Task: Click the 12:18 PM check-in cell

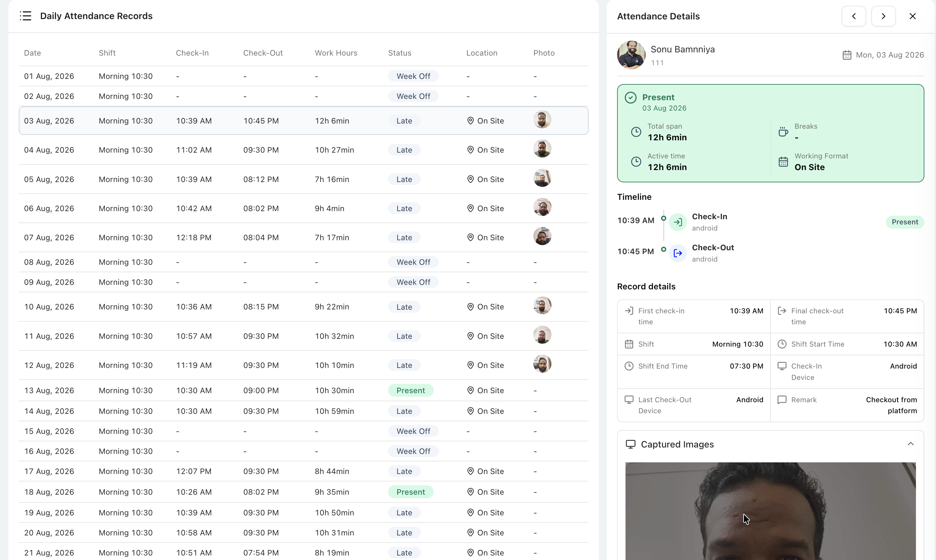Action: tap(194, 237)
